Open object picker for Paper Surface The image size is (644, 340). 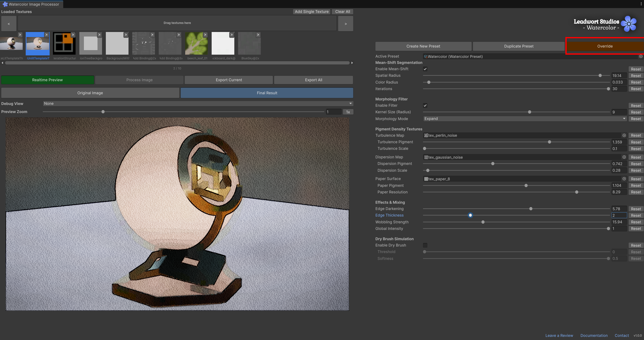click(624, 179)
